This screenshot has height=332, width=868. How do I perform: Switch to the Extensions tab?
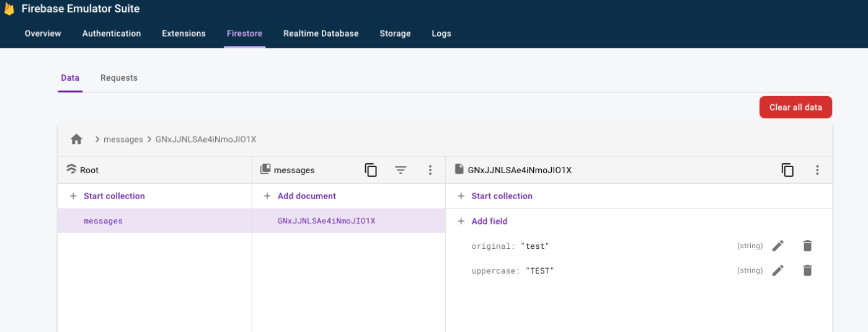(x=184, y=34)
